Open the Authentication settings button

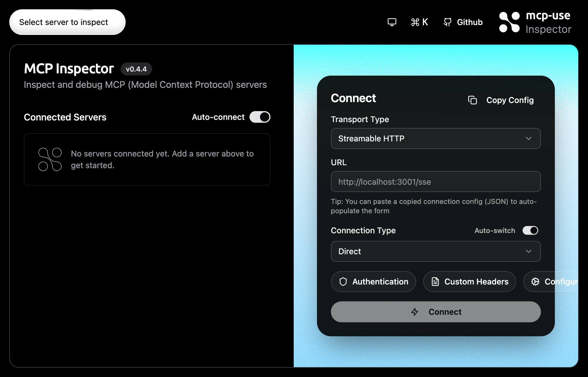click(x=373, y=282)
